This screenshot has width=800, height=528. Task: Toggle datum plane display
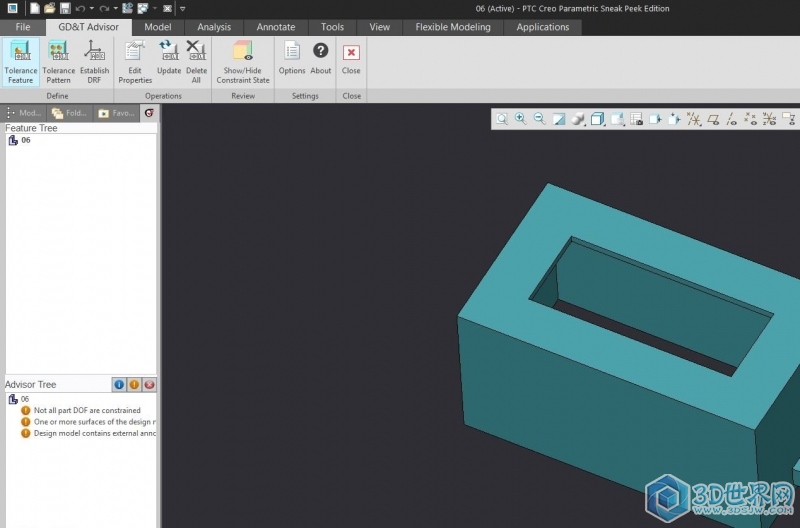[x=713, y=119]
